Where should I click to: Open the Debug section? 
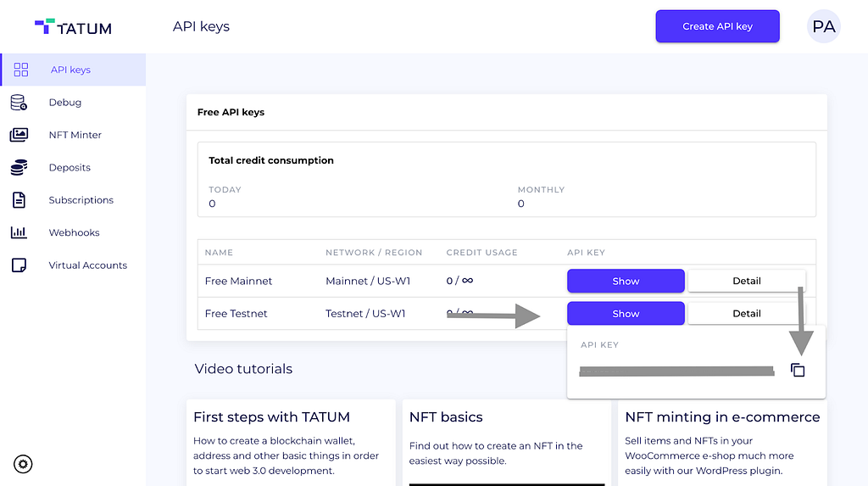(x=64, y=102)
